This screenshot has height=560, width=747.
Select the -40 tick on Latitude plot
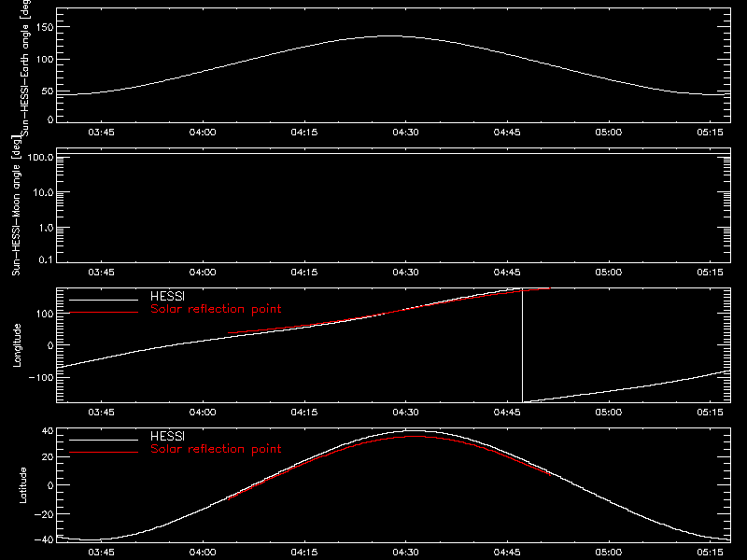(44, 540)
